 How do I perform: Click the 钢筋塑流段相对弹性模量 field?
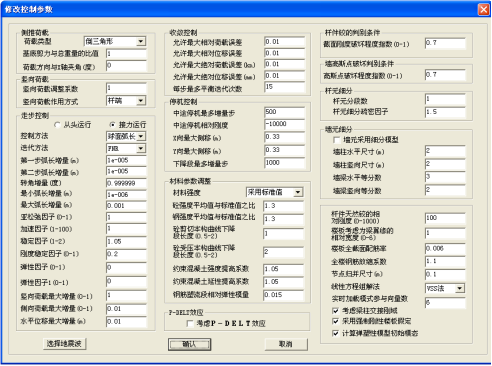[x=283, y=295]
